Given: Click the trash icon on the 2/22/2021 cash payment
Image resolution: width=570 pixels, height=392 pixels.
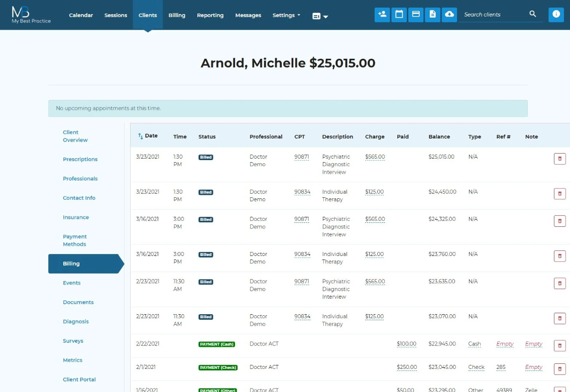Looking at the screenshot, I should pyautogui.click(x=559, y=346).
